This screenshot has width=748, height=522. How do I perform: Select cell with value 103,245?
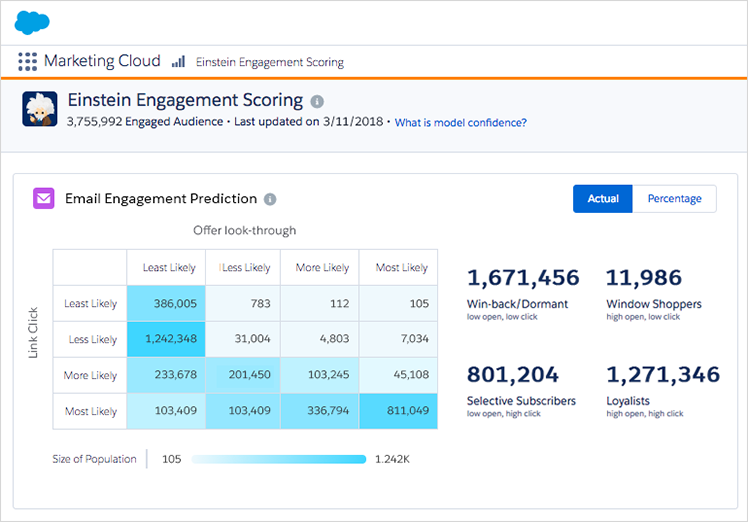coord(320,375)
